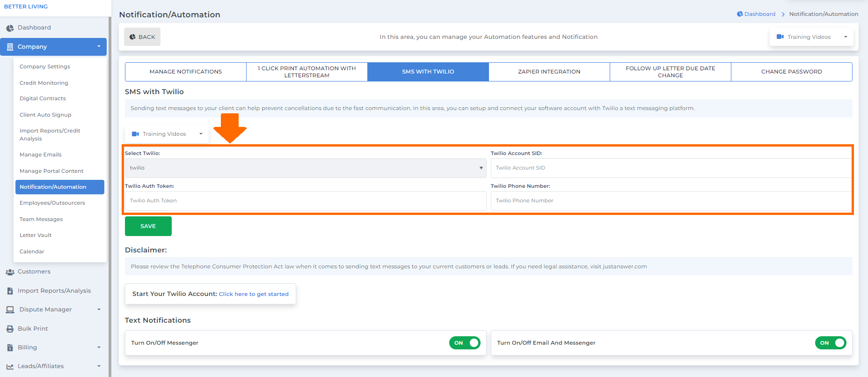
Task: Click the Twilio Account SID field
Action: click(671, 168)
